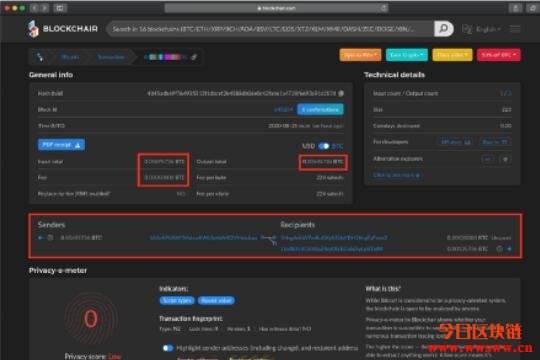Go forward with the Safari forward arrow
This screenshot has height=360, width=540.
pyautogui.click(x=44, y=8)
